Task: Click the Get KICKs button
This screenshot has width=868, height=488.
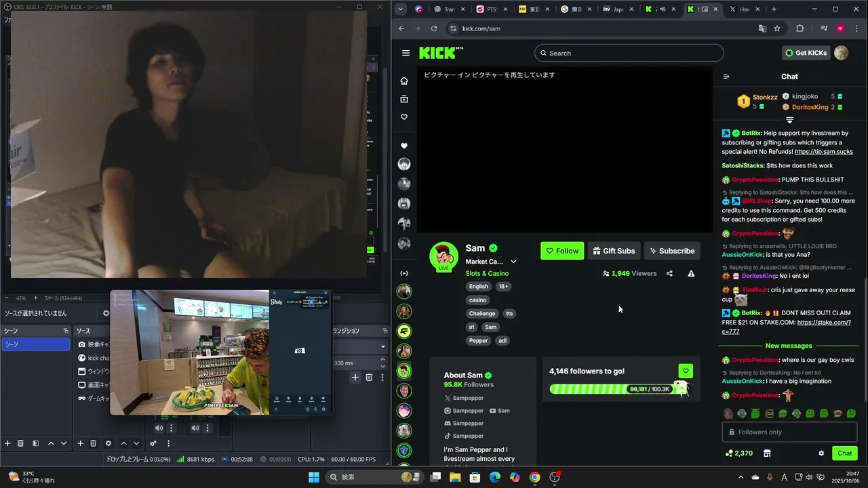Action: [x=806, y=53]
